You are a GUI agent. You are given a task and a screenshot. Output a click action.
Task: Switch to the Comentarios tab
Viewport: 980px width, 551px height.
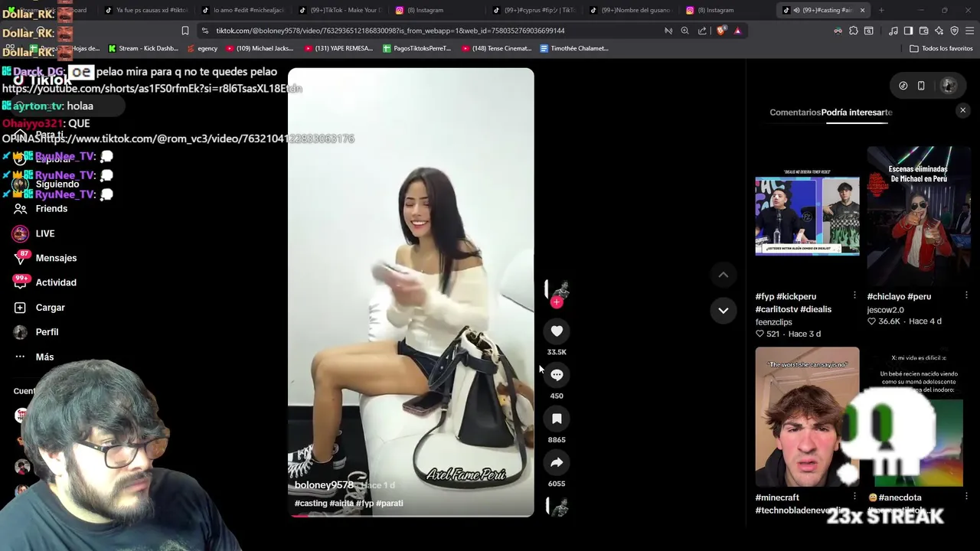click(795, 112)
